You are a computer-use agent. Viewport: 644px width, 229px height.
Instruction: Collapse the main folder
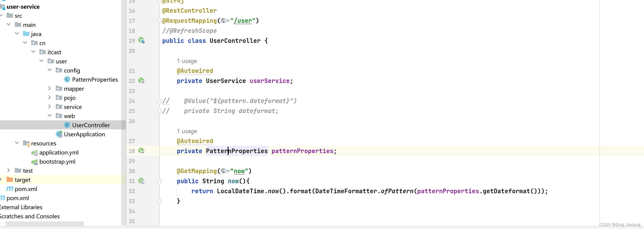click(9, 24)
